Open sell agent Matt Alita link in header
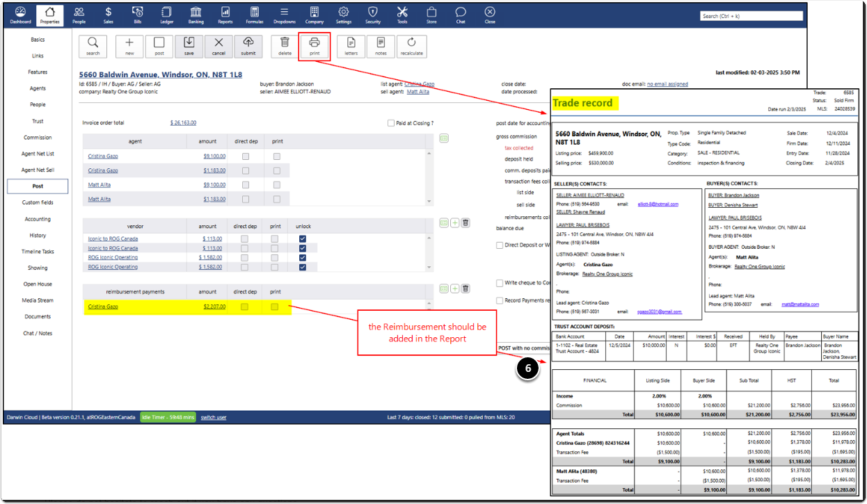Screen dimensions: 867x504 coord(418,91)
